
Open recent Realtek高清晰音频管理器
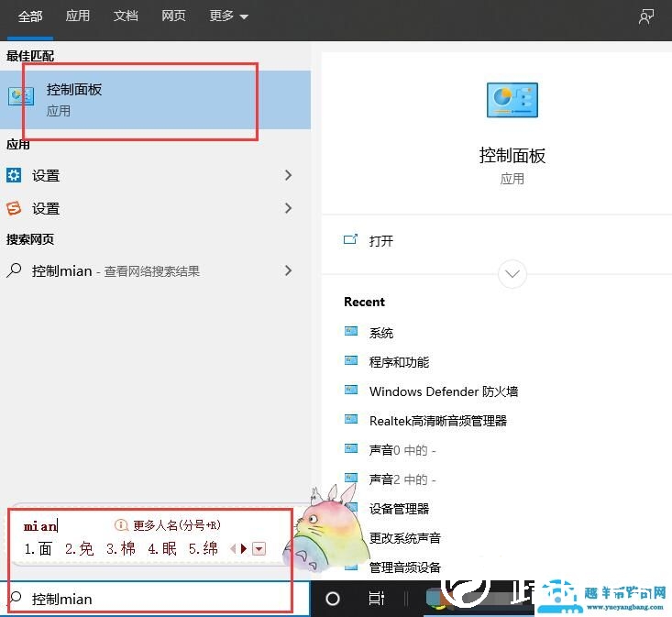pos(438,421)
